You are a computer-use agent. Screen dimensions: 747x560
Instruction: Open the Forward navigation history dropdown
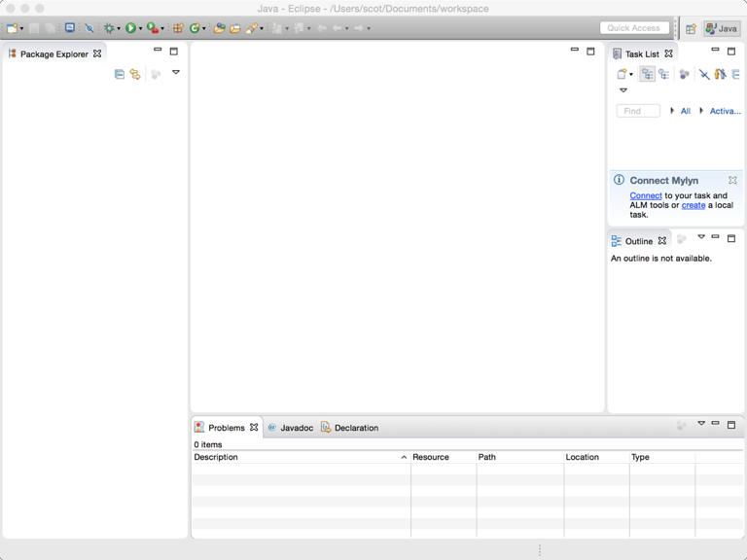click(369, 29)
